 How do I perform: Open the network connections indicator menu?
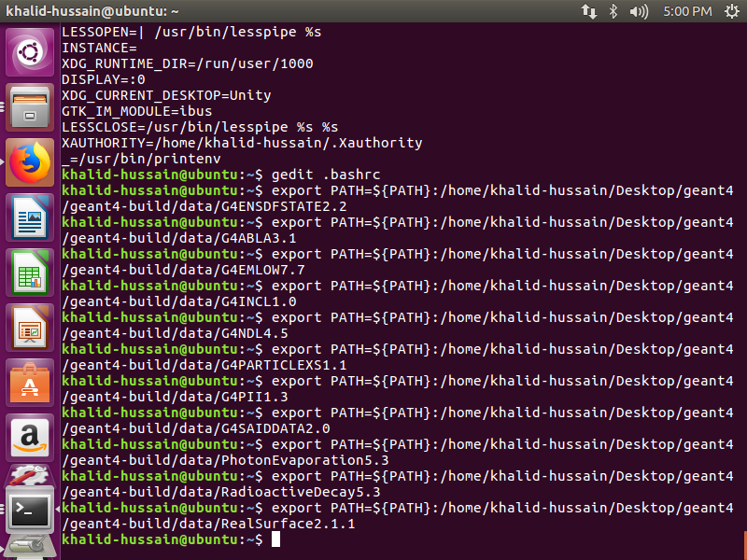[x=589, y=11]
